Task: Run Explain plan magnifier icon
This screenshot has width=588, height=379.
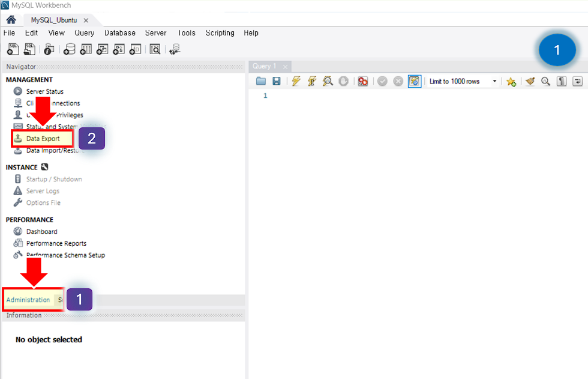Action: pyautogui.click(x=328, y=81)
